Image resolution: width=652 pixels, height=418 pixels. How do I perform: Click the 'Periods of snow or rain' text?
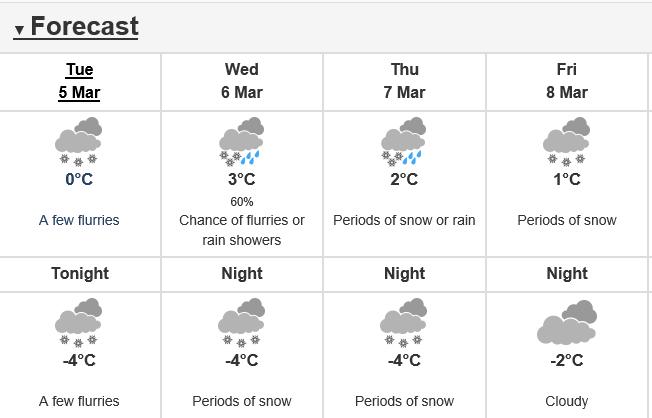click(x=404, y=220)
